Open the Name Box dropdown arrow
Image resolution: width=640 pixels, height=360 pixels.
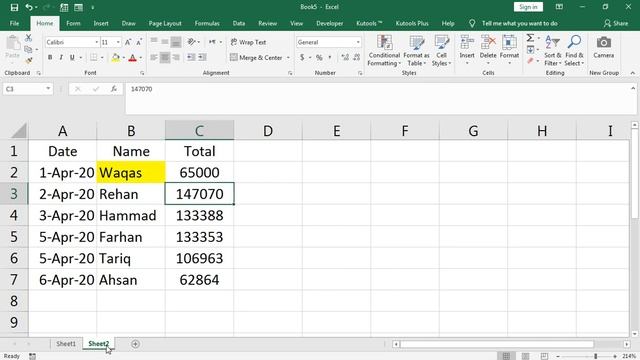48,89
